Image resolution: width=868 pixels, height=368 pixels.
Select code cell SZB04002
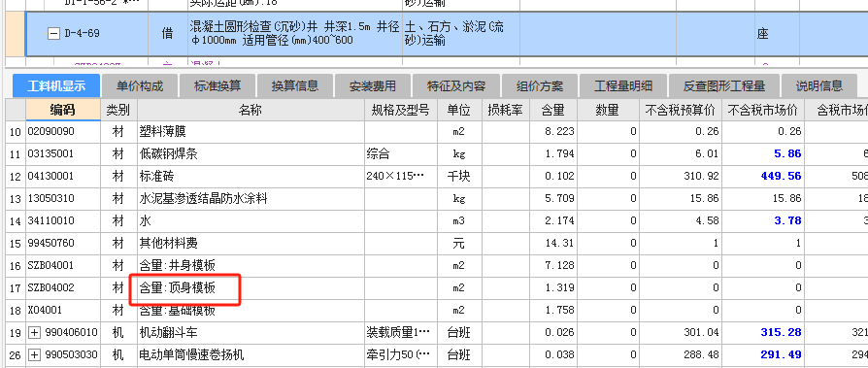coord(62,287)
